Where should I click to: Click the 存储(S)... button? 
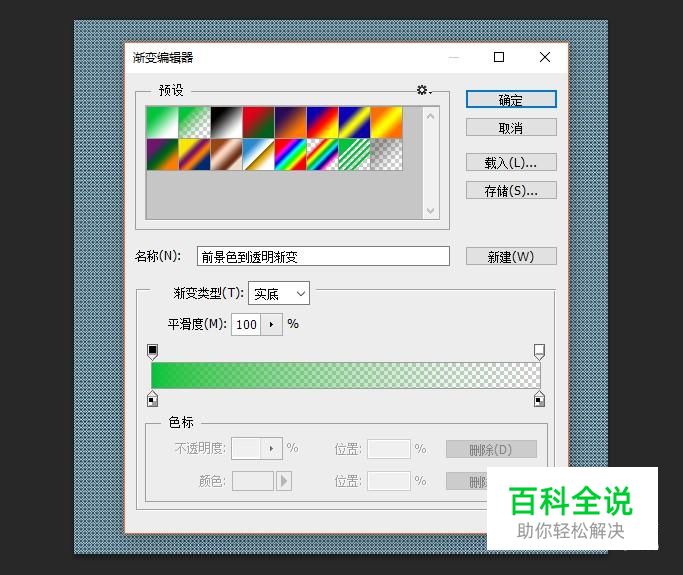click(x=511, y=190)
